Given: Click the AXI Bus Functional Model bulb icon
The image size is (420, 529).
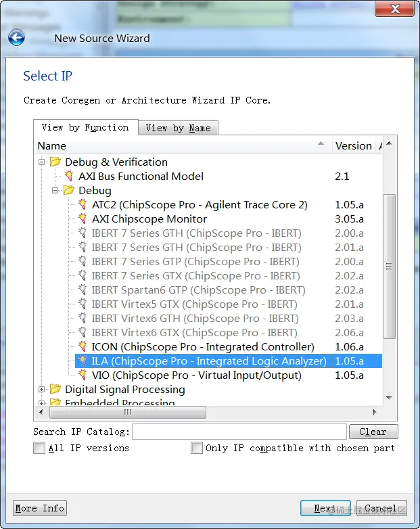Looking at the screenshot, I should point(69,176).
